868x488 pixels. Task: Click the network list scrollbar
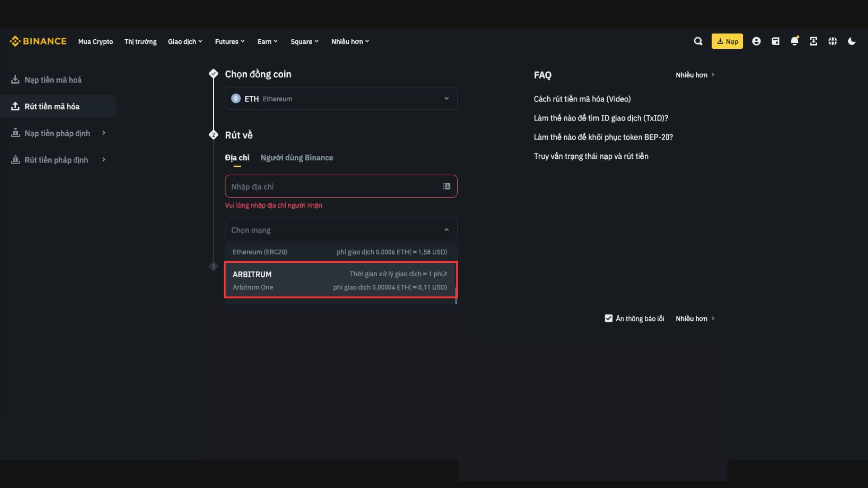tap(456, 295)
